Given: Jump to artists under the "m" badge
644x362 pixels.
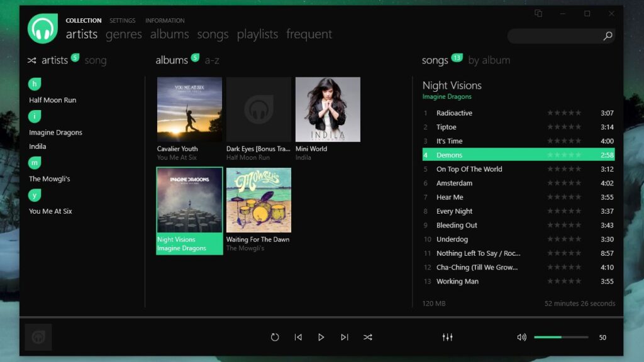Looking at the screenshot, I should pos(35,163).
